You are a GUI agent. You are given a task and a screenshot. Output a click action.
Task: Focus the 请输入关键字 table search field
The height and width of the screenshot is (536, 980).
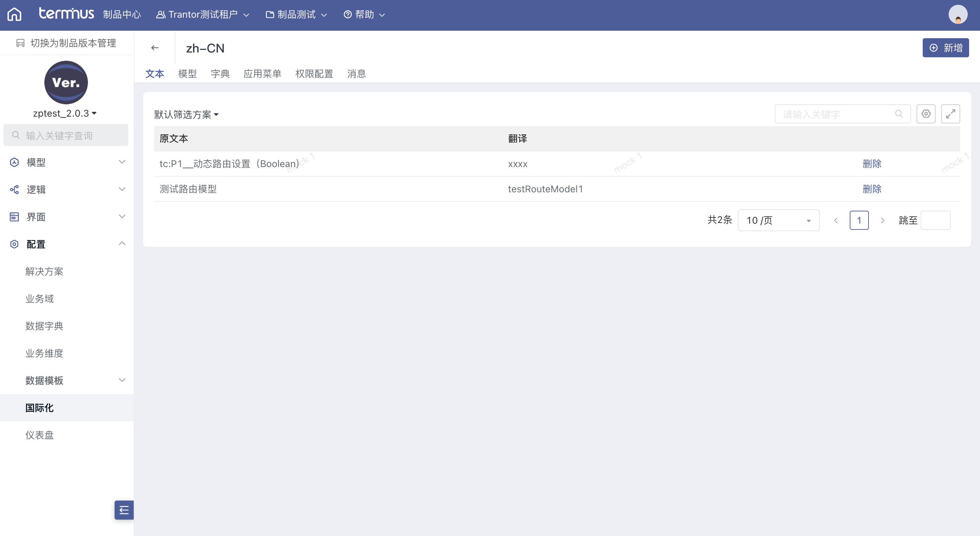(843, 114)
